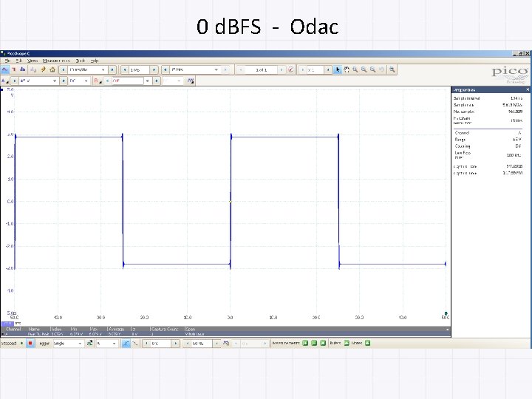Open the Help menu

coord(95,61)
